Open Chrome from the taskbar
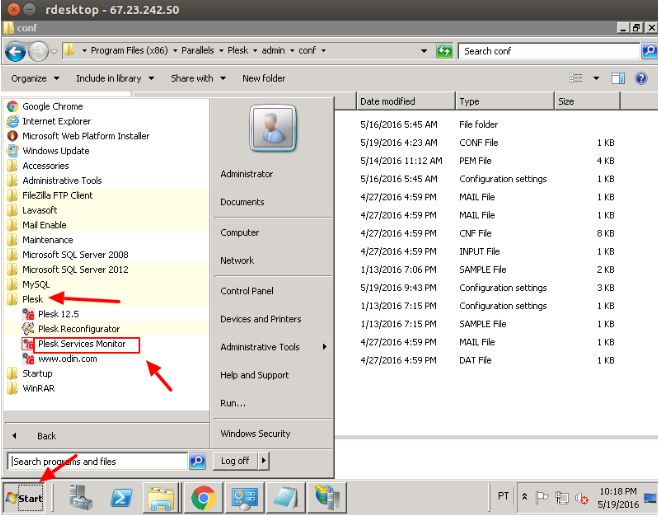This screenshot has height=515, width=658. (204, 498)
